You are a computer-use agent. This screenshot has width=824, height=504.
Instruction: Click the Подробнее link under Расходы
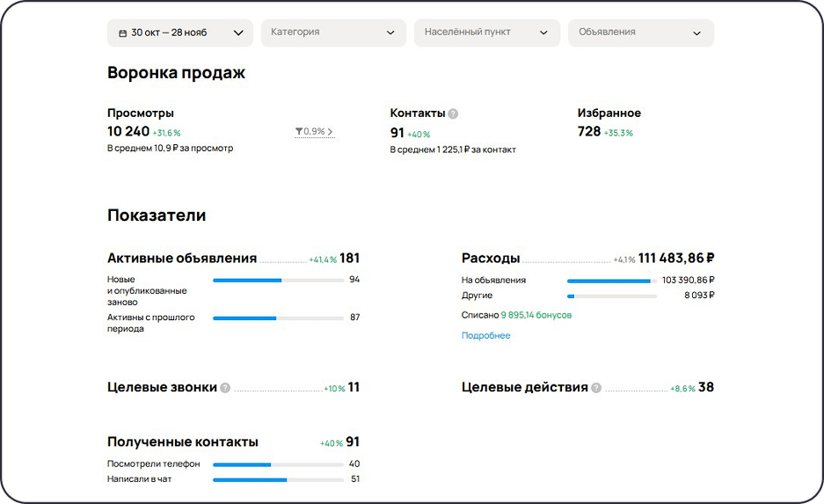(485, 335)
